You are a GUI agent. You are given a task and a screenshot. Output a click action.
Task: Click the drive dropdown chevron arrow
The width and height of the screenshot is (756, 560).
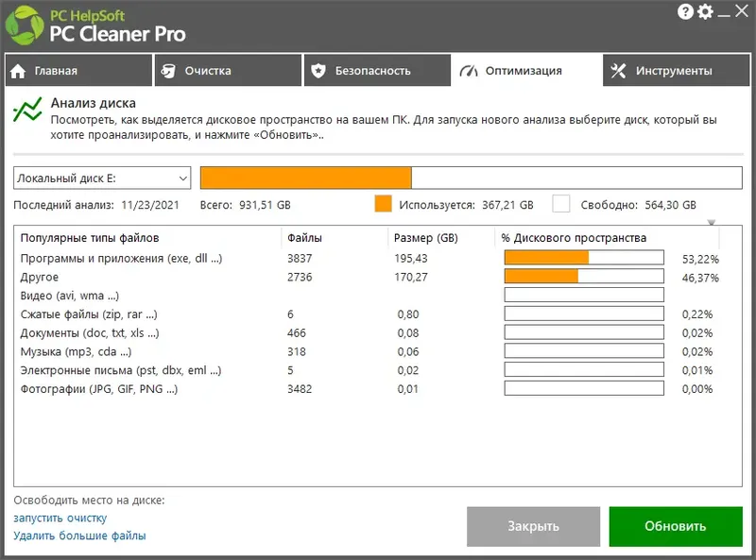pyautogui.click(x=183, y=178)
